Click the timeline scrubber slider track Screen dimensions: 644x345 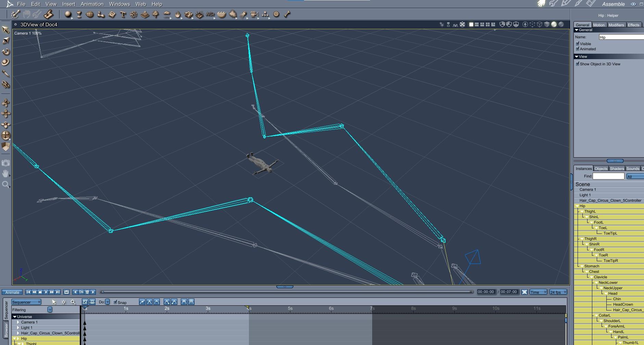(x=287, y=292)
